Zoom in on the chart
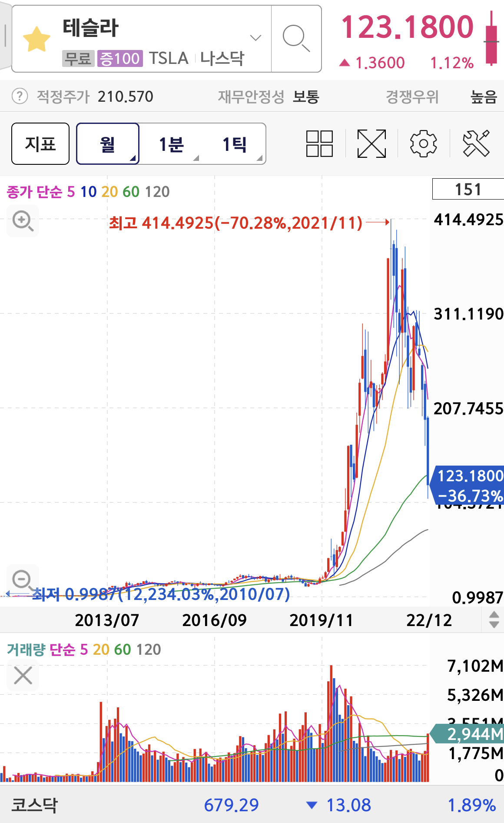Viewport: 504px width, 823px height. pyautogui.click(x=23, y=221)
